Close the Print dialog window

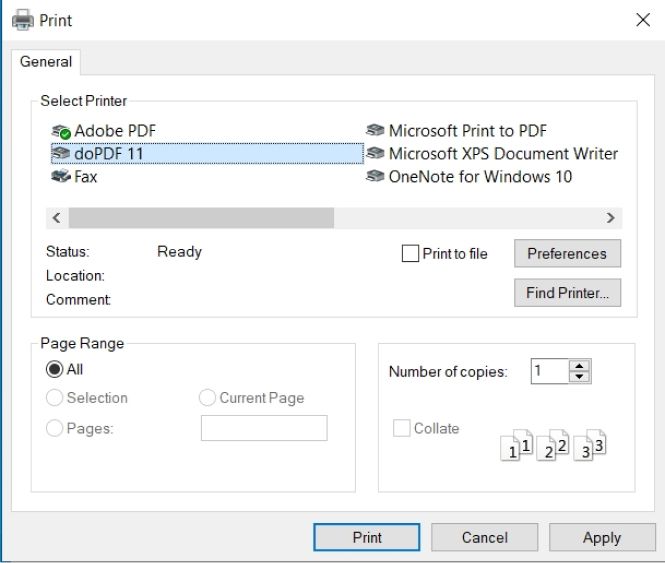click(x=643, y=20)
